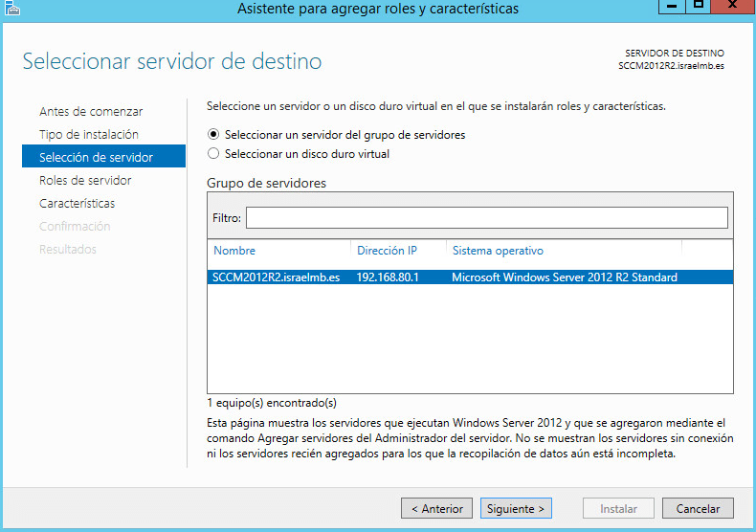Select the 'Selección de servidor' step

pos(96,158)
